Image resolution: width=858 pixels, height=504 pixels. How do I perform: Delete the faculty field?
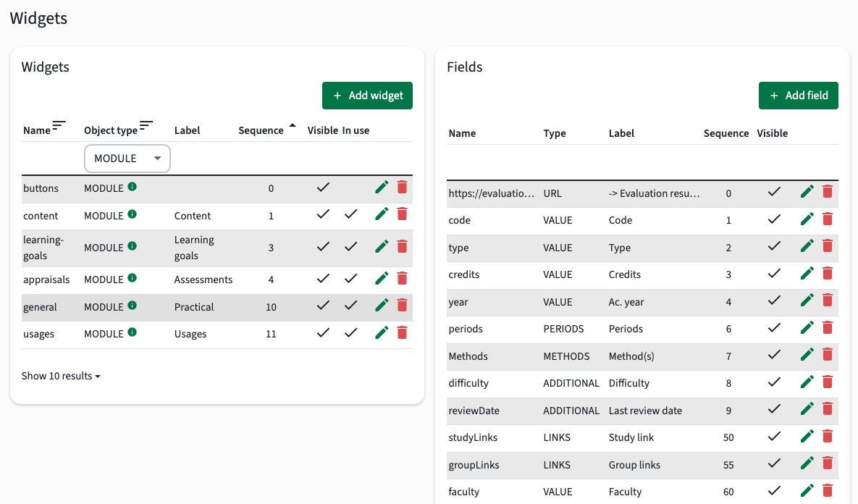click(828, 490)
